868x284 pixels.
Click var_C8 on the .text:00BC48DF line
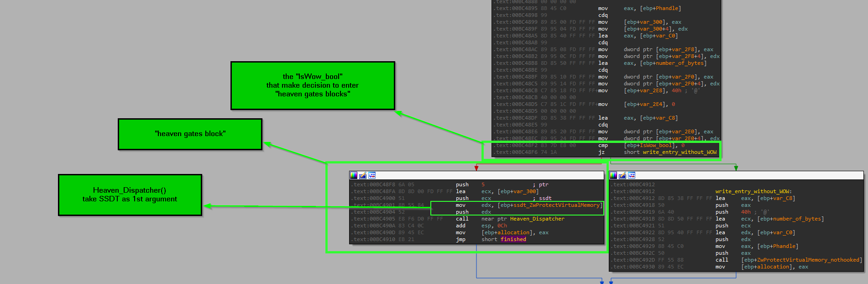[x=665, y=118]
